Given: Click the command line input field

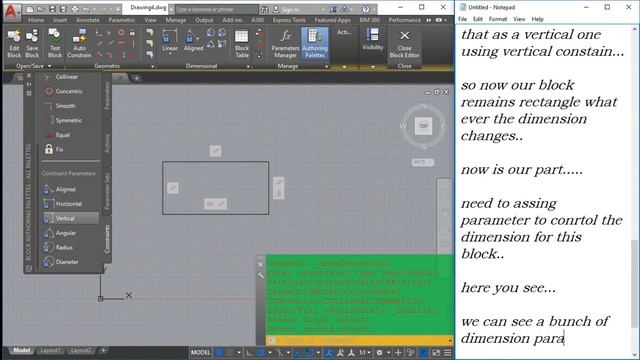Looking at the screenshot, I should [359, 340].
